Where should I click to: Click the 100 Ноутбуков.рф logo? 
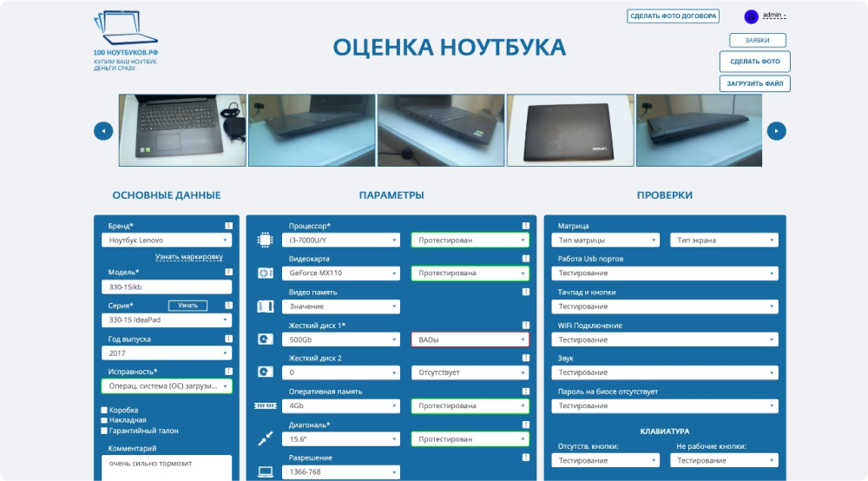point(128,40)
